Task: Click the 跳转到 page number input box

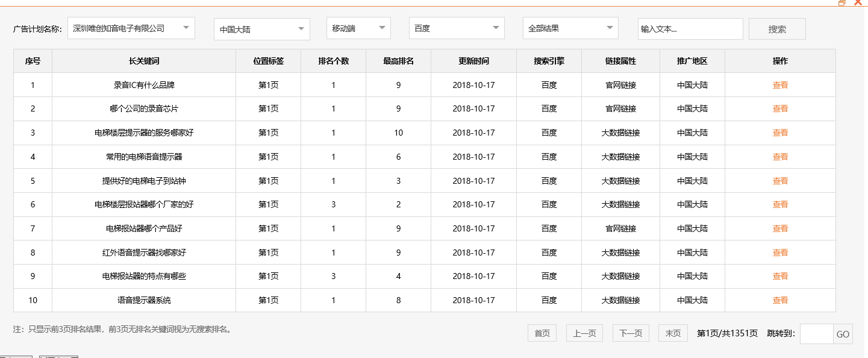Action: coord(816,334)
